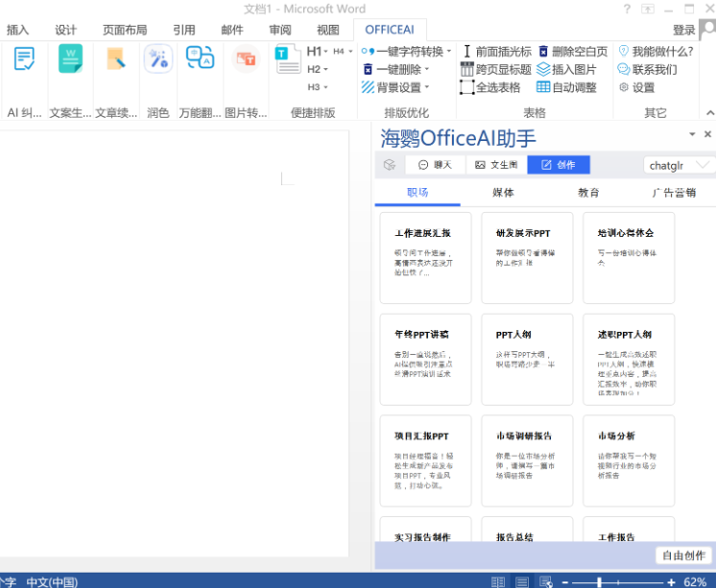
Task: Open the 述职PPT大纲 template card
Action: point(629,360)
